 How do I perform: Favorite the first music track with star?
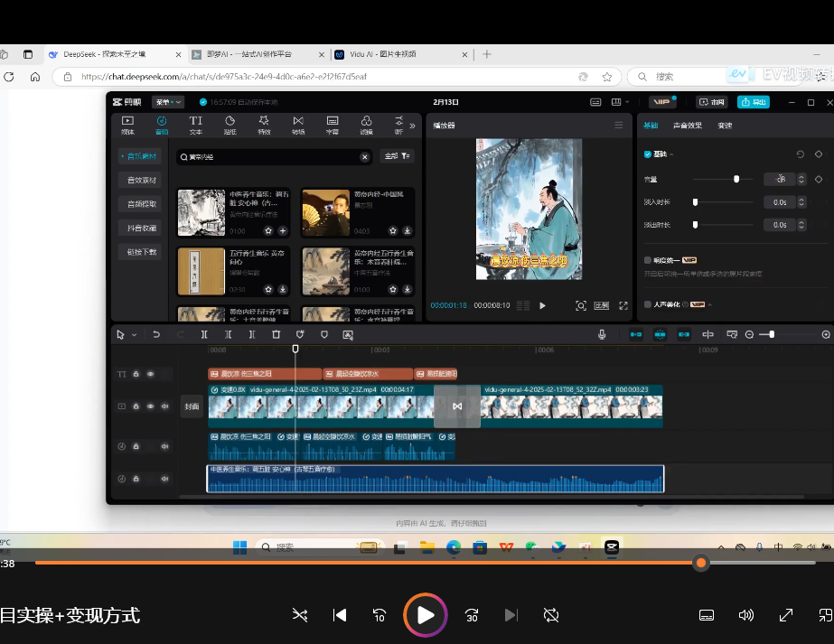point(268,231)
